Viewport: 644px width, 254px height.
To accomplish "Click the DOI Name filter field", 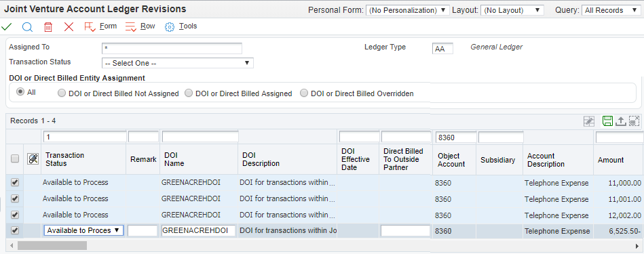I will [x=200, y=137].
